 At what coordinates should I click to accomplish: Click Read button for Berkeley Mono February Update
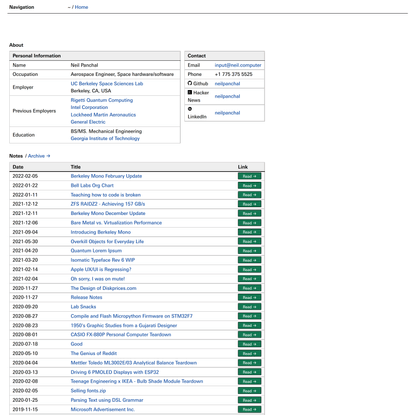pos(249,176)
